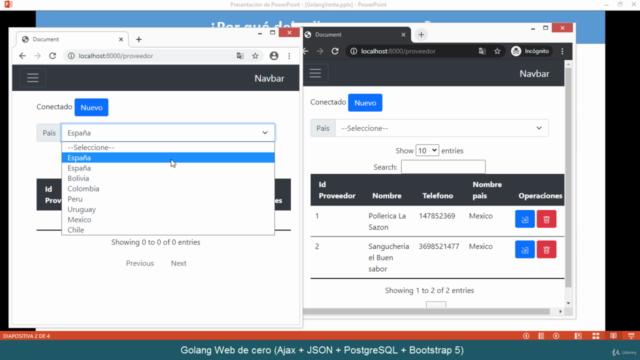Image resolution: width=640 pixels, height=360 pixels.
Task: Click horizontal scrollbar in incognito window
Action: coord(427,311)
